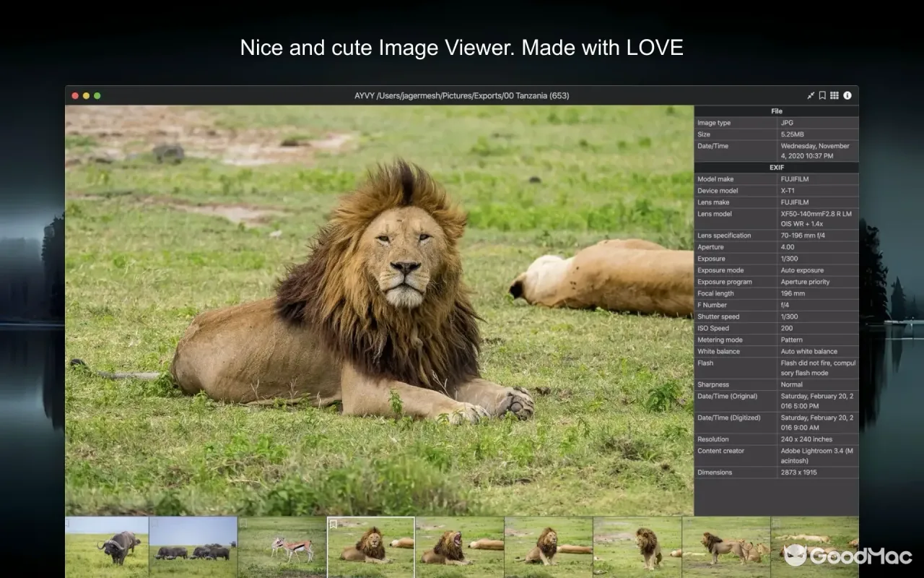Select the Auto white balance value

point(809,351)
